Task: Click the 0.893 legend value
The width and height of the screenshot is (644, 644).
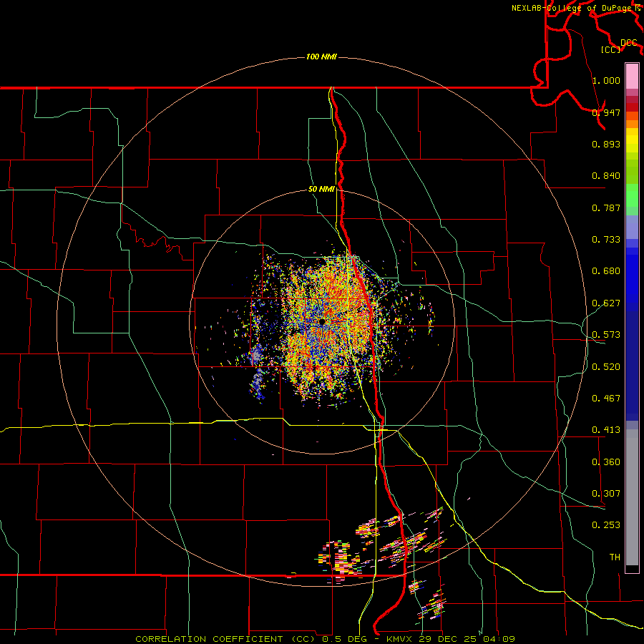Action: pyautogui.click(x=606, y=144)
